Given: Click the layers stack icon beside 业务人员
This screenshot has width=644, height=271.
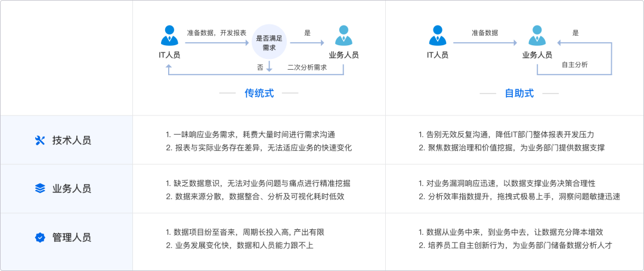Looking at the screenshot, I should (x=40, y=189).
